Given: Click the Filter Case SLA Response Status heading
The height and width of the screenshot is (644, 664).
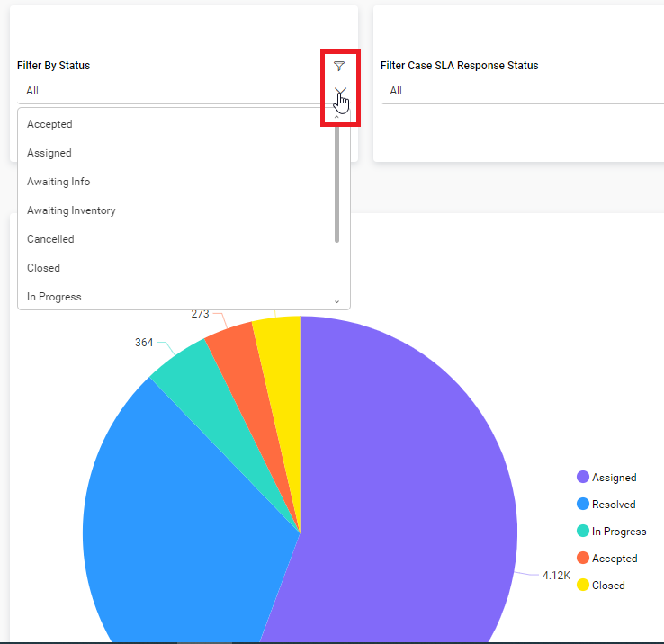Looking at the screenshot, I should (x=460, y=66).
